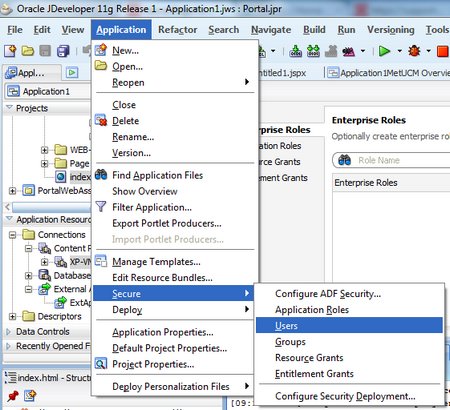Expand the WEB- folder node
This screenshot has height=410, width=450.
coord(44,150)
